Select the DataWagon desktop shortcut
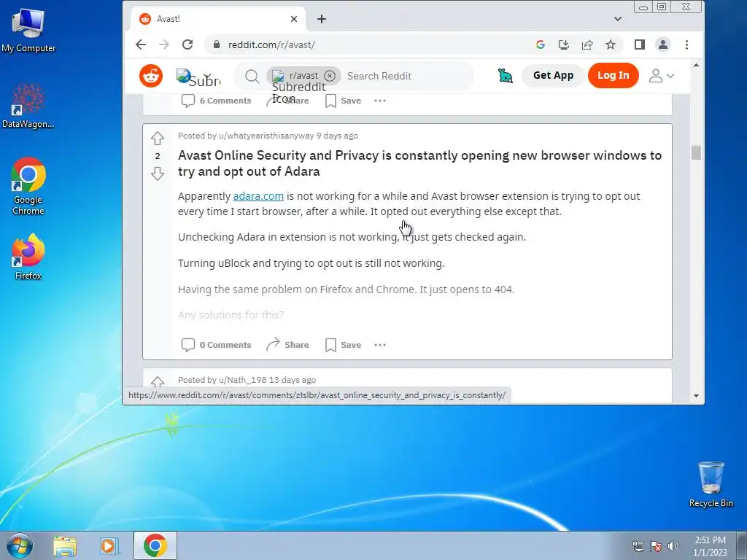The width and height of the screenshot is (747, 560). [x=28, y=106]
